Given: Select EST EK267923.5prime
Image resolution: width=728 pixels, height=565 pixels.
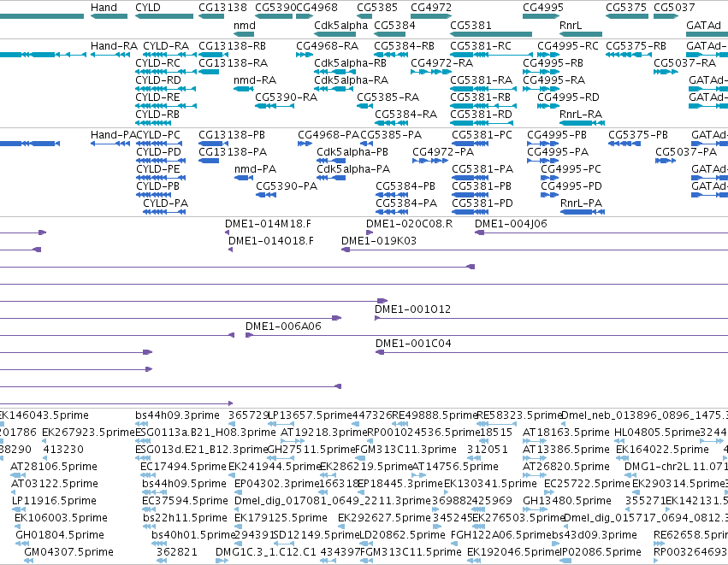Looking at the screenshot, I should pyautogui.click(x=88, y=433).
